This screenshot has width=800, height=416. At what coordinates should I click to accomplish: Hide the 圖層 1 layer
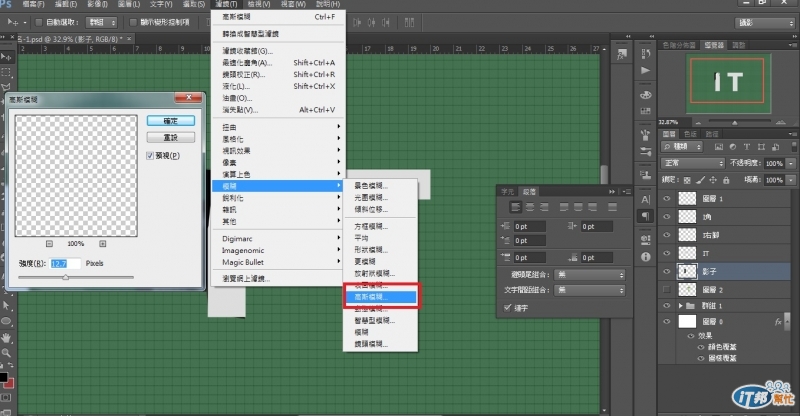[x=666, y=199]
